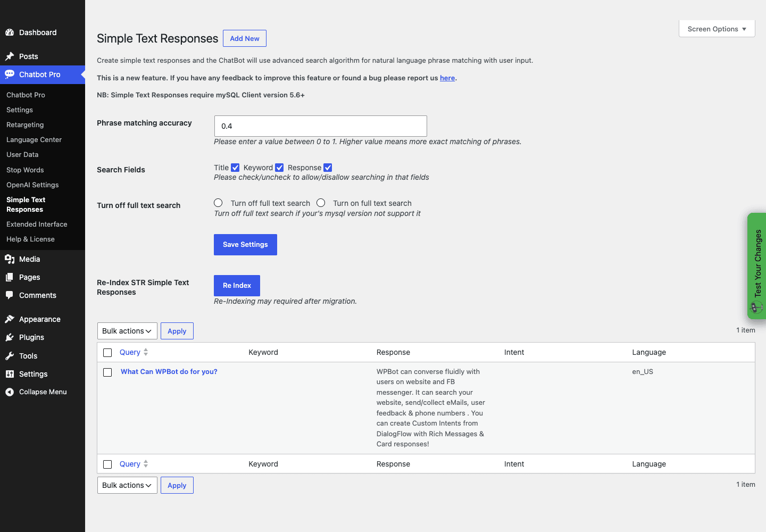Open Stop Words submenu item
Image resolution: width=766 pixels, height=532 pixels.
pos(25,170)
